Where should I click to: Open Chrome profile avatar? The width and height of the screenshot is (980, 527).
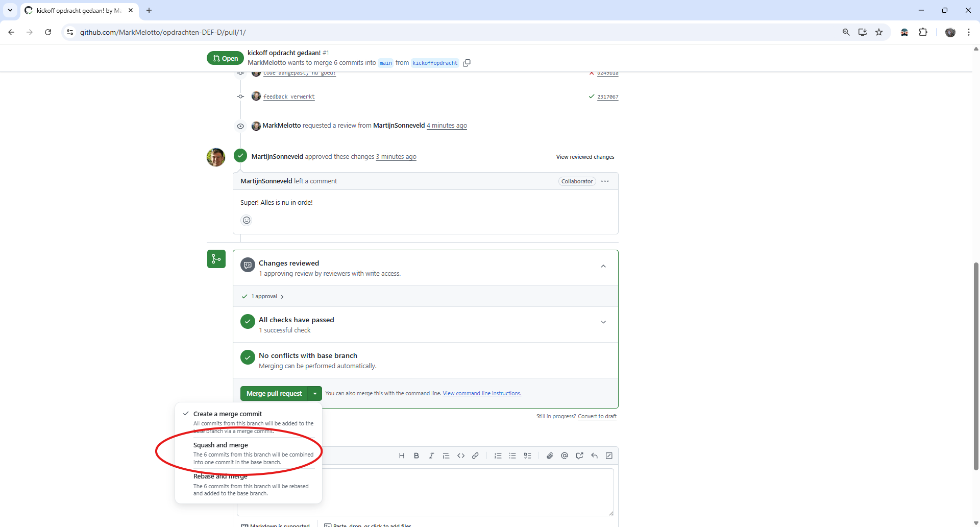950,32
